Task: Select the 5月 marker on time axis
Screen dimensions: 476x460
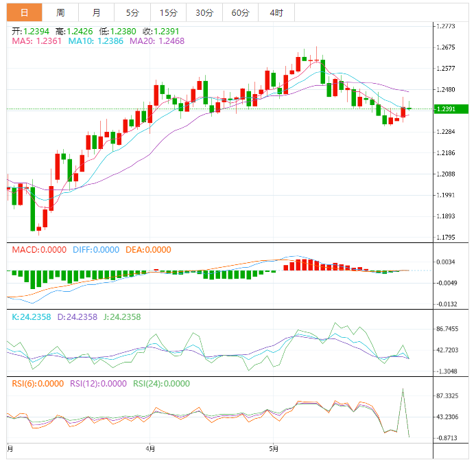Action: [274, 449]
